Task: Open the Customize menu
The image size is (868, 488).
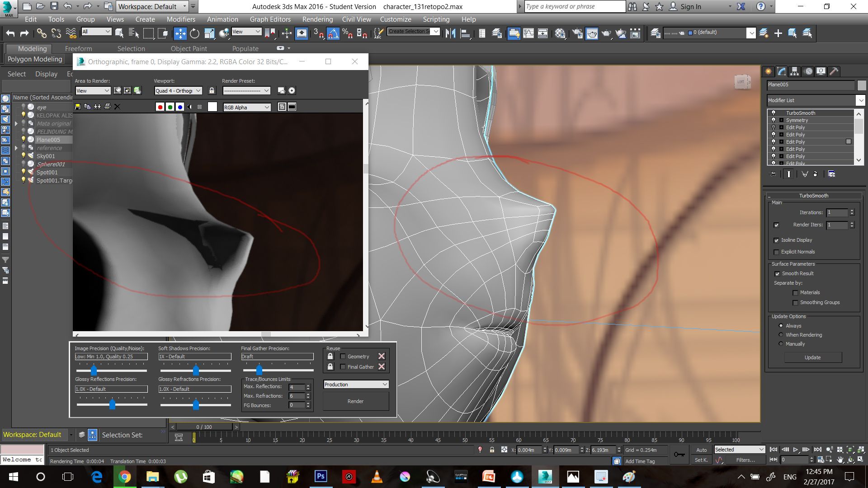Action: [x=396, y=19]
